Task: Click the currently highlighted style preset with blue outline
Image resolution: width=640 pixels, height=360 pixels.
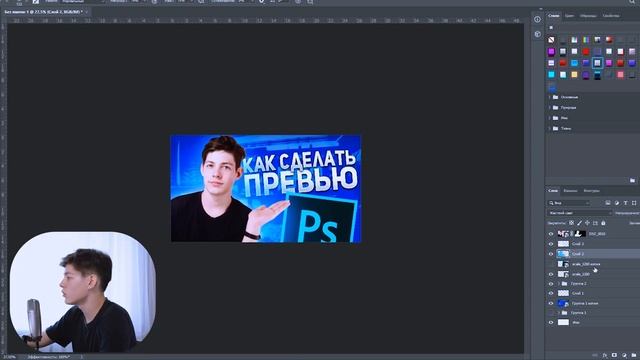Action: tap(597, 63)
